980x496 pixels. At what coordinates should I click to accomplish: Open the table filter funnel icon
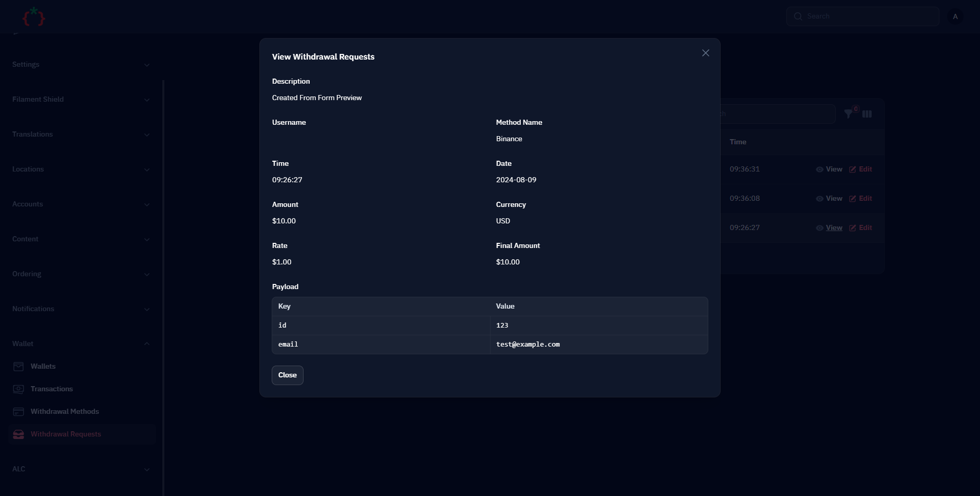click(x=849, y=114)
